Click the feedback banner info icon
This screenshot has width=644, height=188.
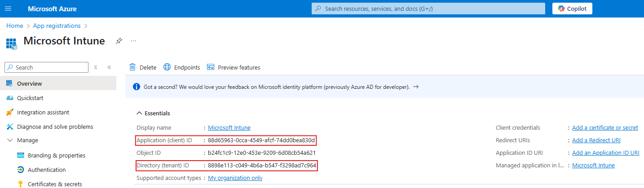tap(137, 87)
